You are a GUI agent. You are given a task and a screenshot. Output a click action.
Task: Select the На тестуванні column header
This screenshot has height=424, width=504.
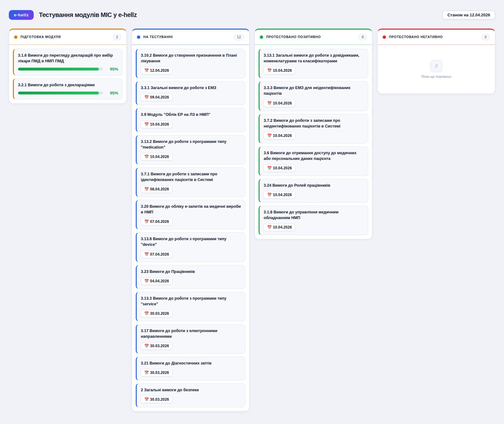158,37
